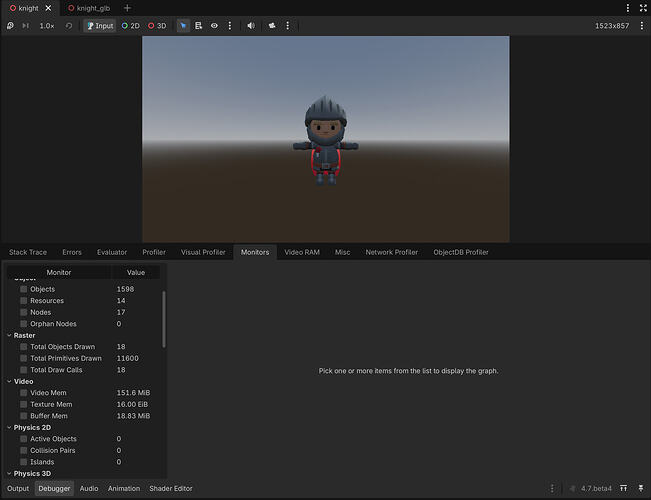Check the Video Mem monitor checkbox
The height and width of the screenshot is (500, 651).
coord(24,393)
